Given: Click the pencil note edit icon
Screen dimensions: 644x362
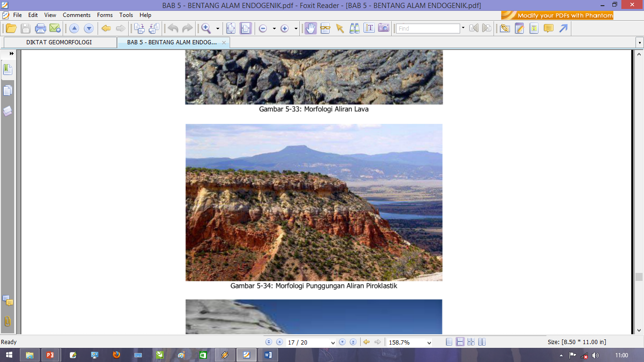Looking at the screenshot, I should [x=520, y=28].
